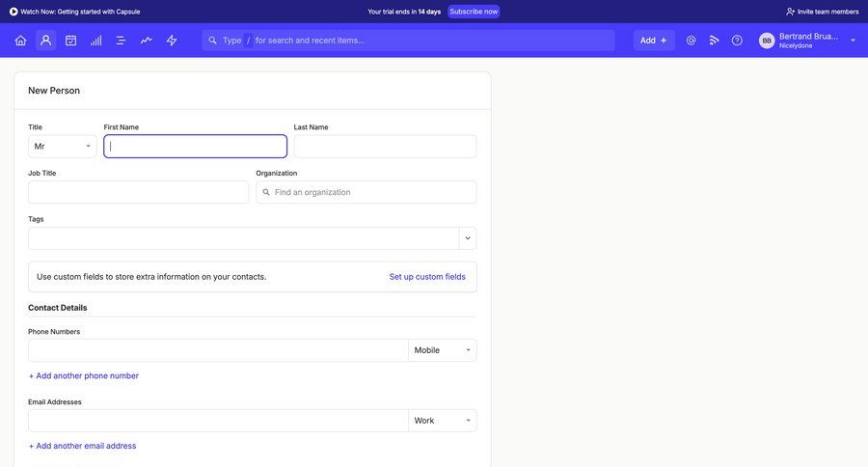The width and height of the screenshot is (868, 467).
Task: Focus the Last Name input field
Action: [385, 147]
